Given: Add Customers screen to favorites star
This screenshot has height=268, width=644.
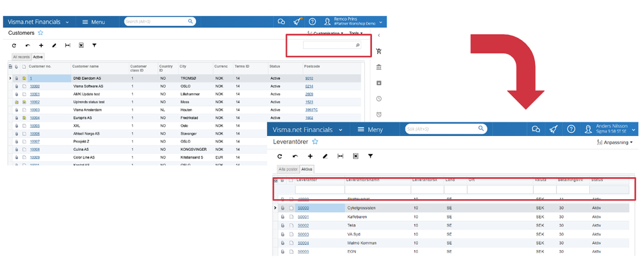Looking at the screenshot, I should coord(40,33).
